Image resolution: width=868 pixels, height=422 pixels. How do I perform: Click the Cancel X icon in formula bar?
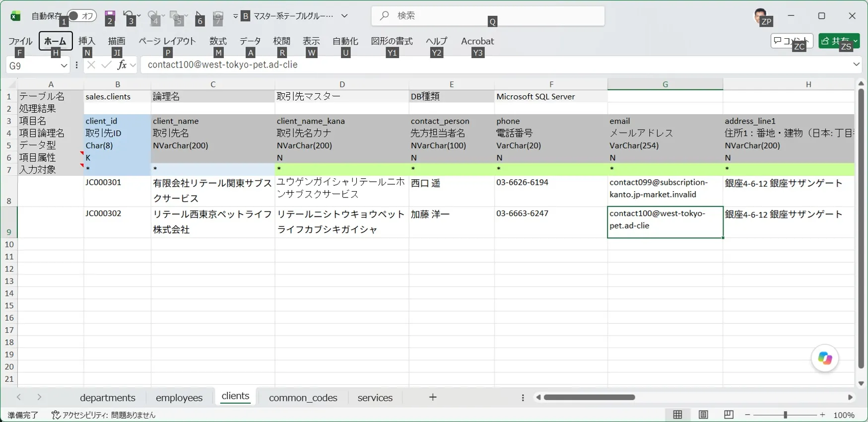tap(91, 65)
